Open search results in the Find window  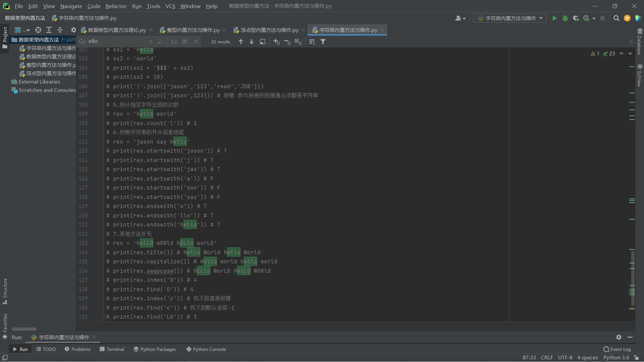(263, 42)
